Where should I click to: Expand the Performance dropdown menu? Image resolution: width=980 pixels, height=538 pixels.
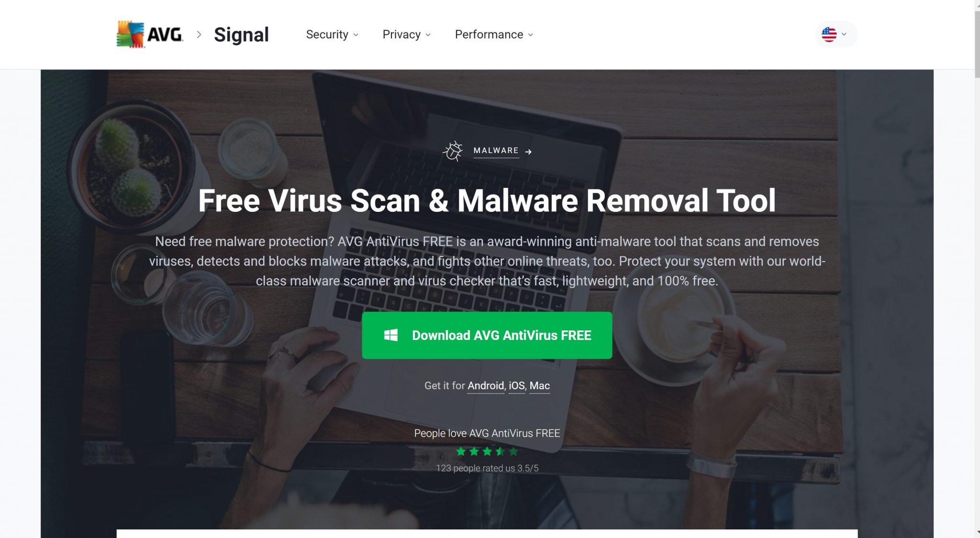(494, 34)
